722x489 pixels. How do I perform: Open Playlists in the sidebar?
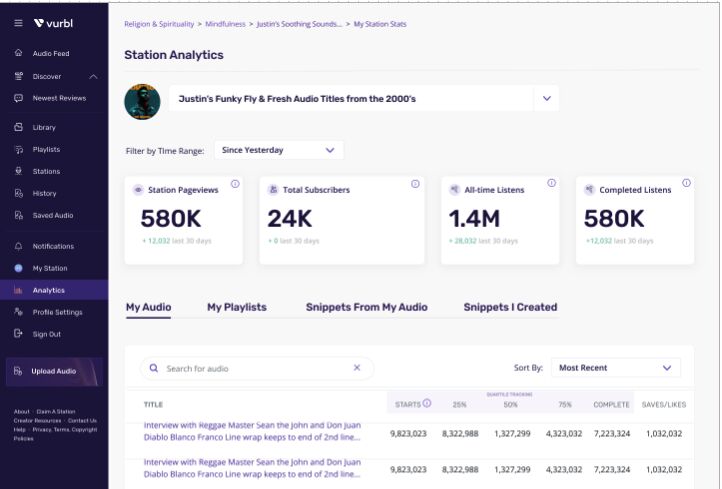coord(47,150)
